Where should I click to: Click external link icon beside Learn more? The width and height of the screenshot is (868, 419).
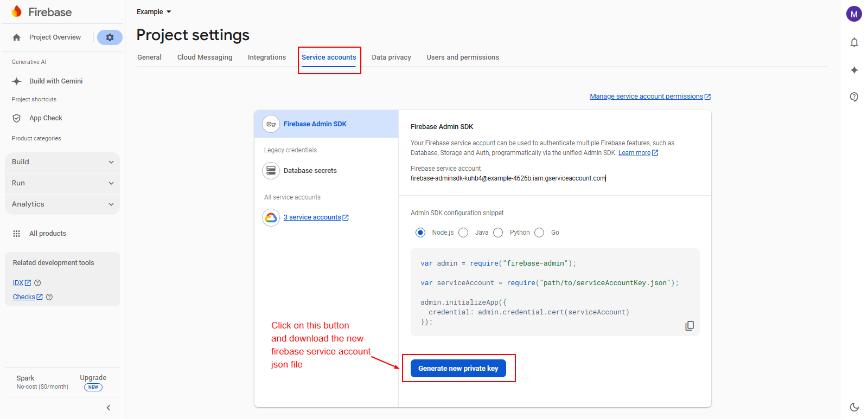[655, 153]
